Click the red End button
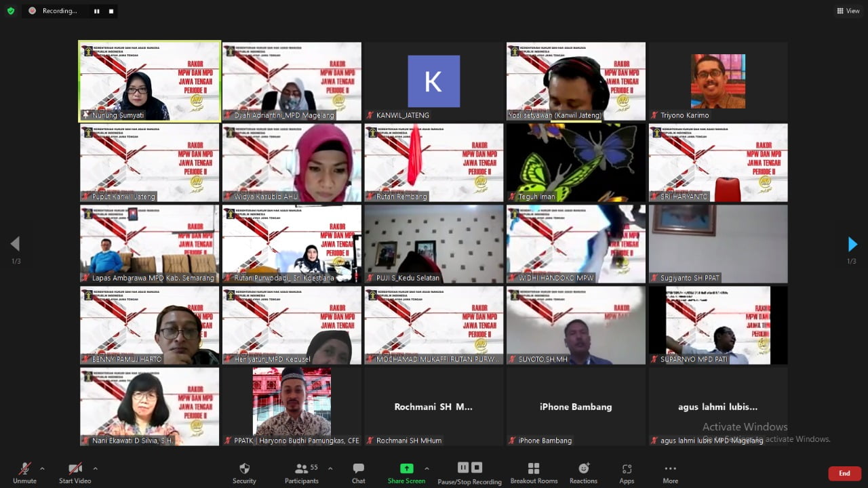868x488 pixels. tap(844, 473)
